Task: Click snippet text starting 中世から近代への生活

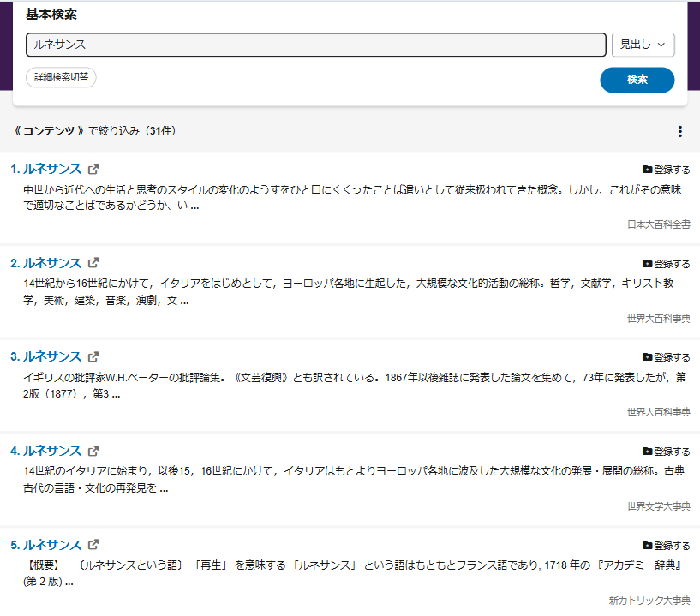Action: 352,198
